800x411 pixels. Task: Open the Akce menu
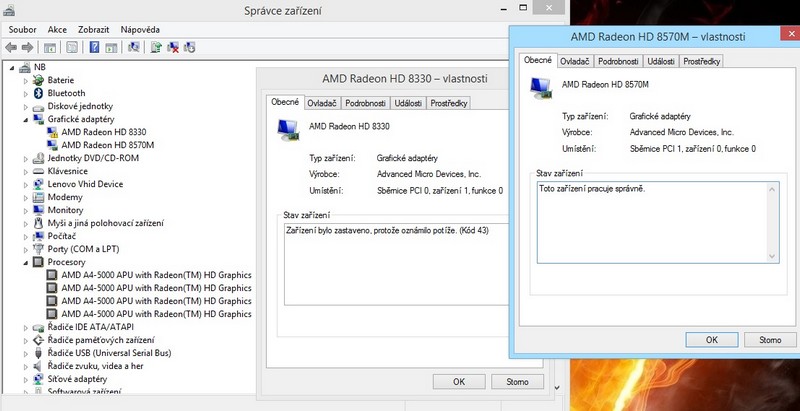(57, 30)
